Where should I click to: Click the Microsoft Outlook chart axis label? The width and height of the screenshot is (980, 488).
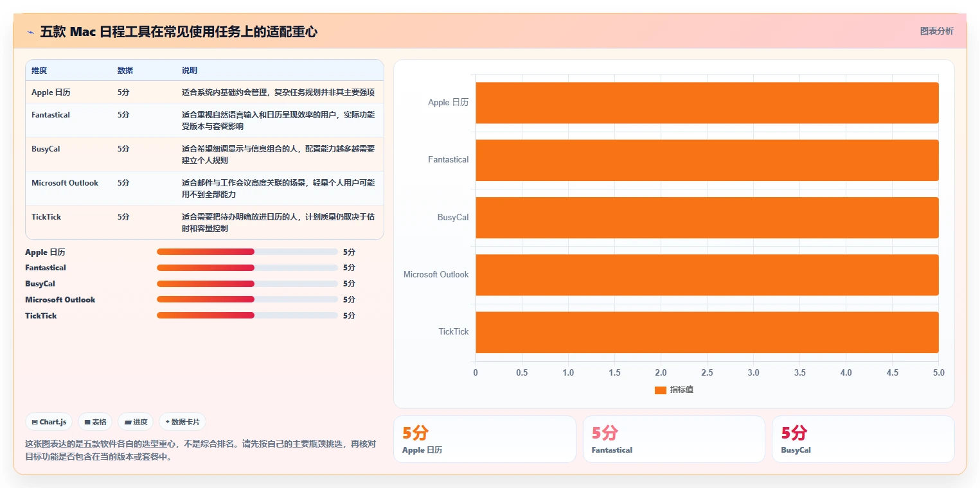[x=436, y=275]
